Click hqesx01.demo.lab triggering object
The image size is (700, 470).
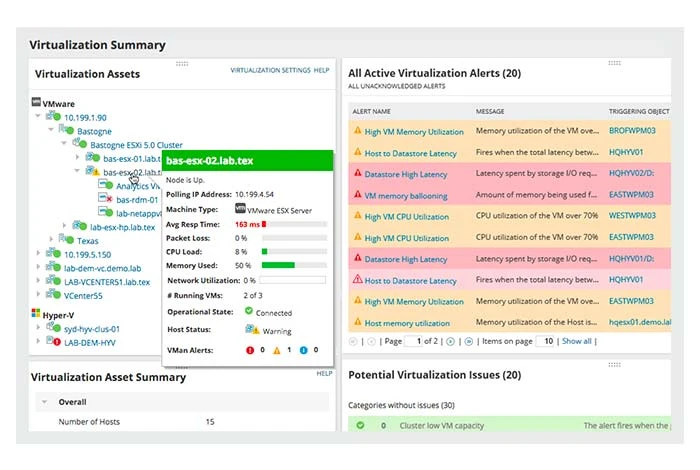640,322
